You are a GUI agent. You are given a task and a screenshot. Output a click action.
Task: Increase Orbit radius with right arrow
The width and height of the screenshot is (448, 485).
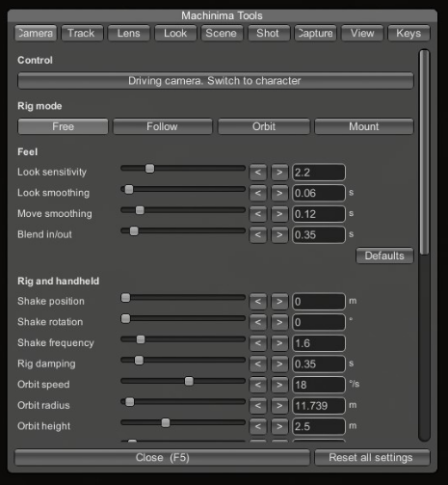[279, 406]
